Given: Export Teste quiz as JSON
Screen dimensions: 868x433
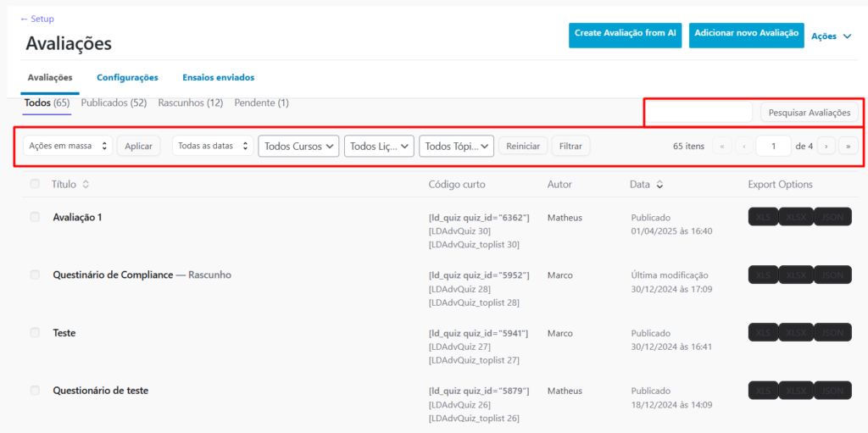Looking at the screenshot, I should point(832,333).
